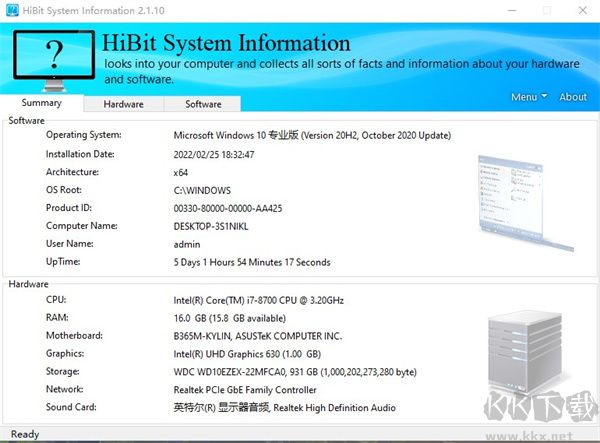Click the UpTime label

[63, 262]
